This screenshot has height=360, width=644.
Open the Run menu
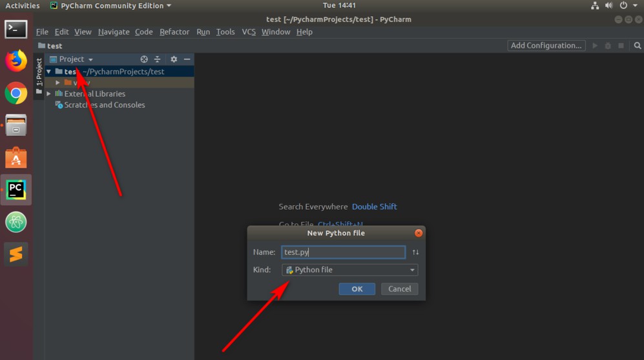(x=203, y=32)
